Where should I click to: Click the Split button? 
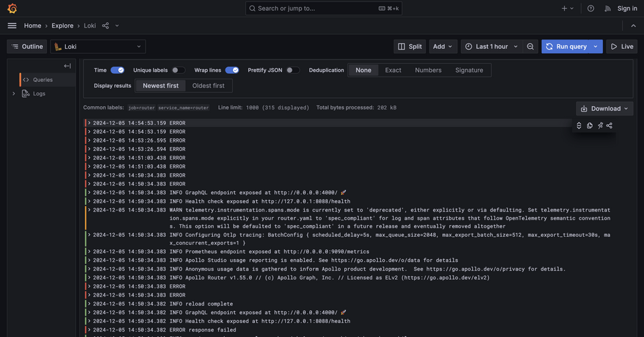point(410,46)
